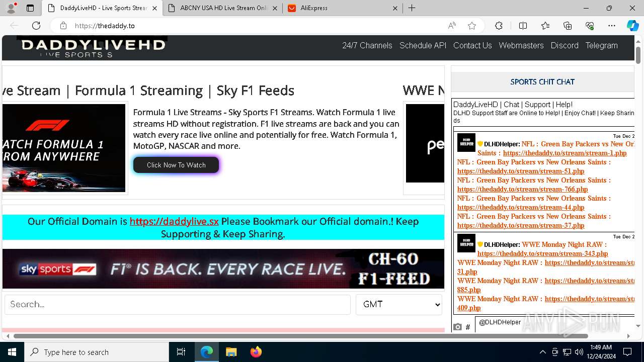
Task: Toggle the split screen icon
Action: (523, 26)
